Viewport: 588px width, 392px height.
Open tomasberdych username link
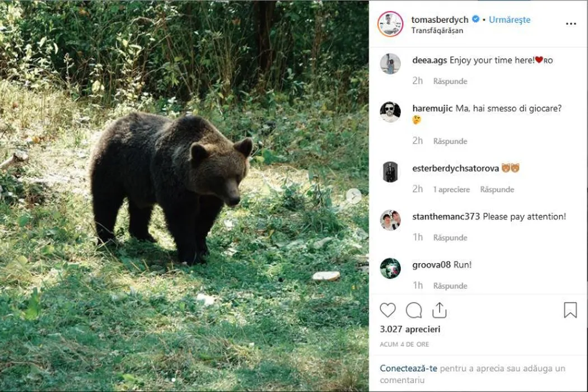point(440,20)
